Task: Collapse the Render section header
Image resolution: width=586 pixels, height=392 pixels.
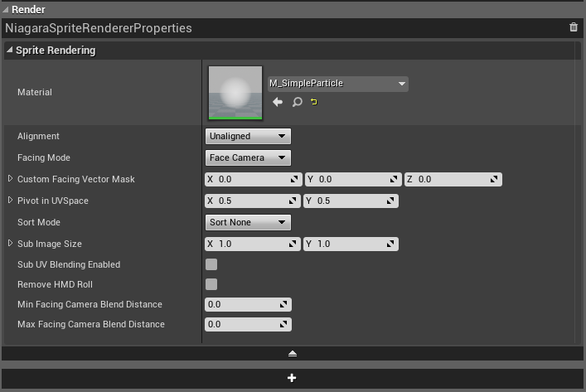Action: click(5, 10)
